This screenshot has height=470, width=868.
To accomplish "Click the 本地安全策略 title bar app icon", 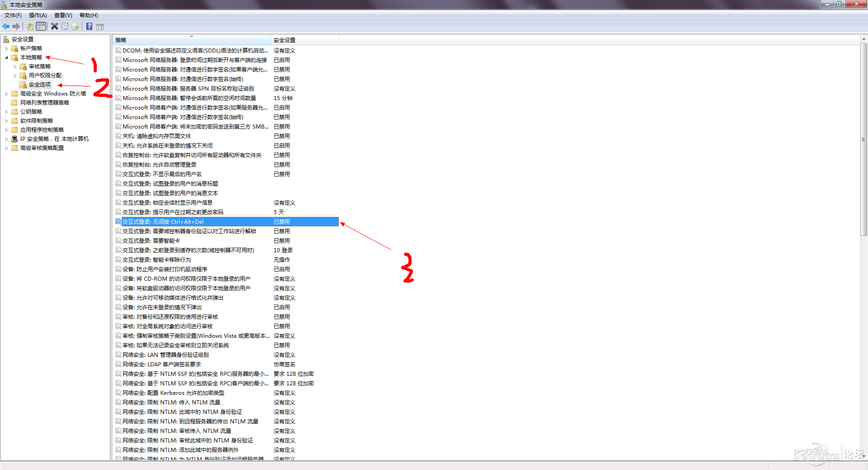I will 4,5.
